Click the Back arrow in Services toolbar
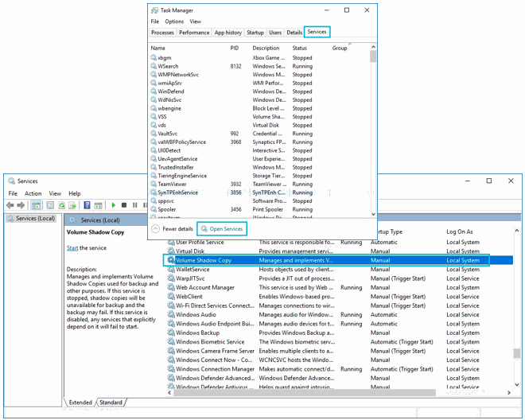This screenshot has width=525, height=420. click(x=10, y=205)
